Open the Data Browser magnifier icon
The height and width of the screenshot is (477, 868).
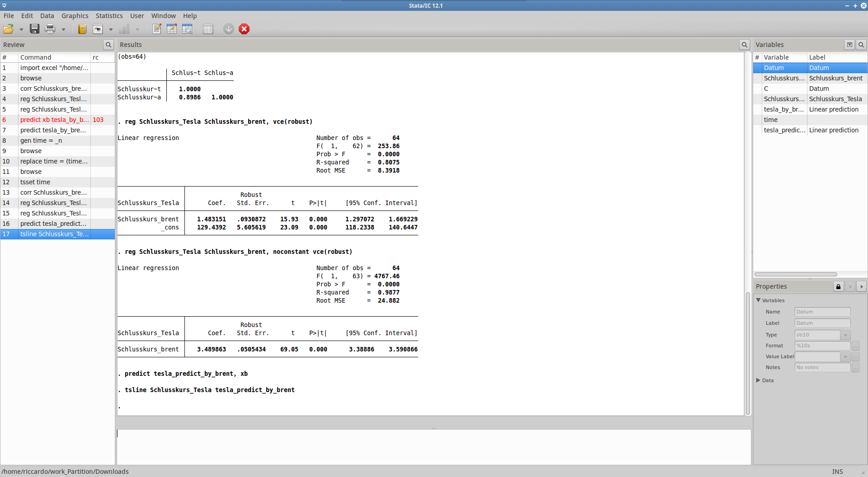[x=187, y=29]
